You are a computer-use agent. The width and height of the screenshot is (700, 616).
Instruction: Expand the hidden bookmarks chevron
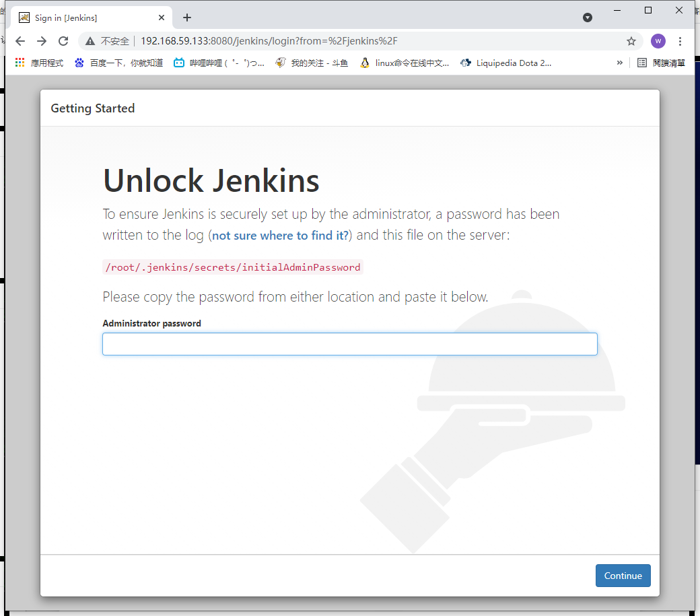pos(620,63)
